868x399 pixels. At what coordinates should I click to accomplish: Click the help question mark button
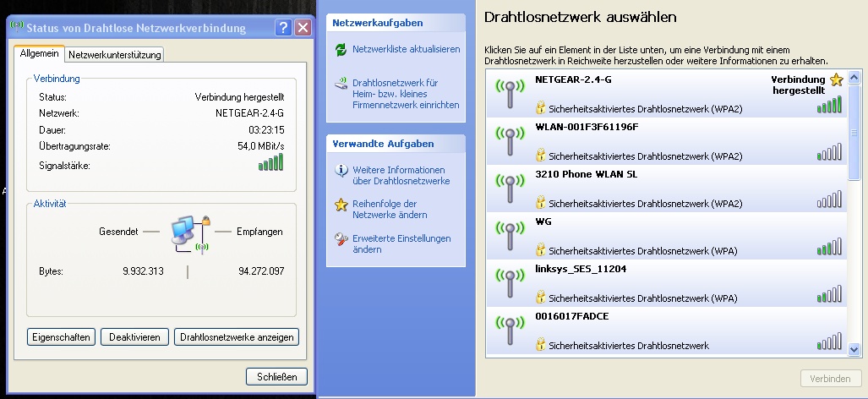[284, 28]
